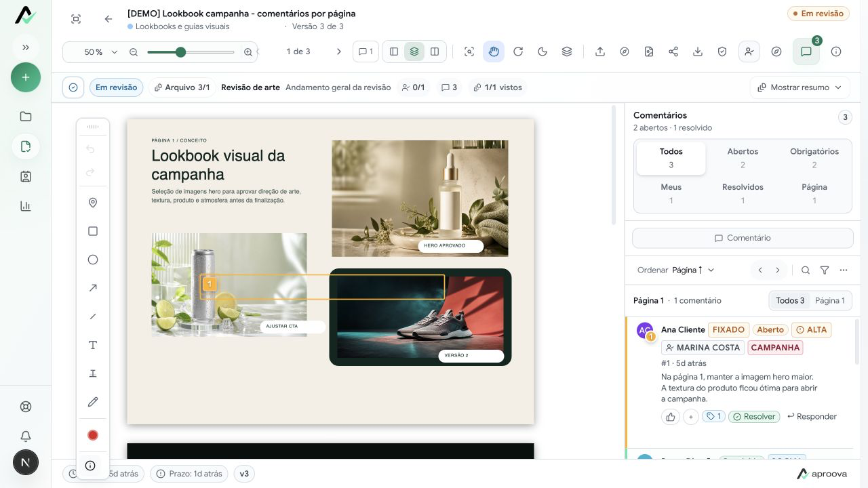Viewport: 868px width, 488px height.
Task: Go to previous comment chevron
Action: 760,270
